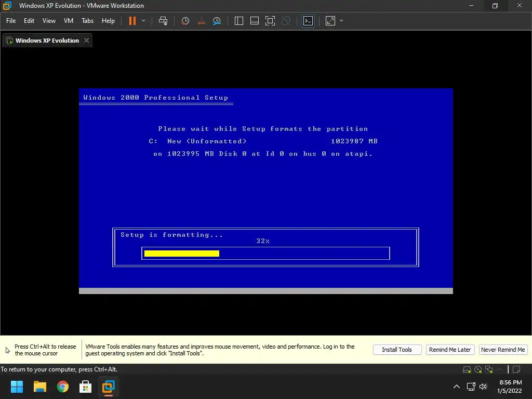The image size is (532, 399).
Task: Click Remind Me Later button
Action: [x=450, y=350]
